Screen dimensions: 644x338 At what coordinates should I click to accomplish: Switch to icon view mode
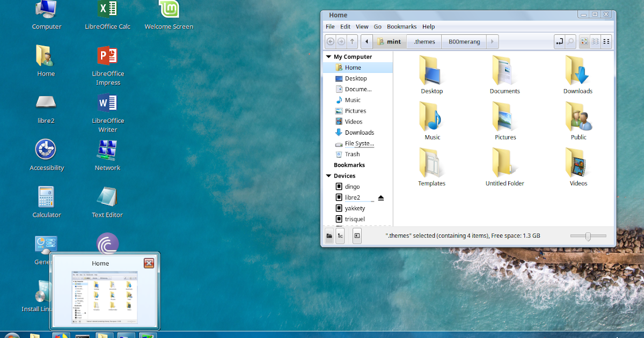click(x=584, y=41)
